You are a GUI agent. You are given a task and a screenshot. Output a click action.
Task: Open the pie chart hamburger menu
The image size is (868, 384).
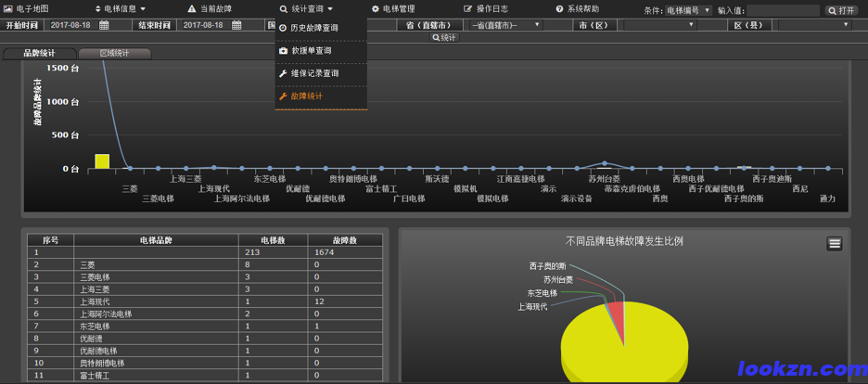coord(835,243)
